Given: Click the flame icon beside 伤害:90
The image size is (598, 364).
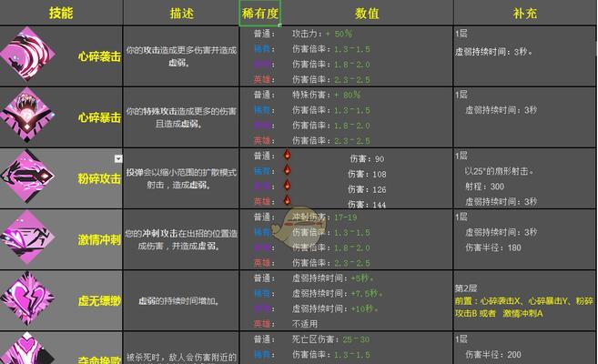Looking at the screenshot, I should click(288, 155).
